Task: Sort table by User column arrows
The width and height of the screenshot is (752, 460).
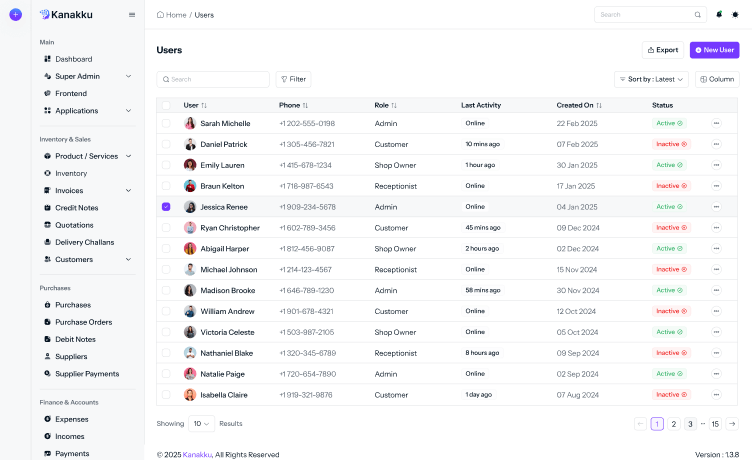Action: pos(204,105)
